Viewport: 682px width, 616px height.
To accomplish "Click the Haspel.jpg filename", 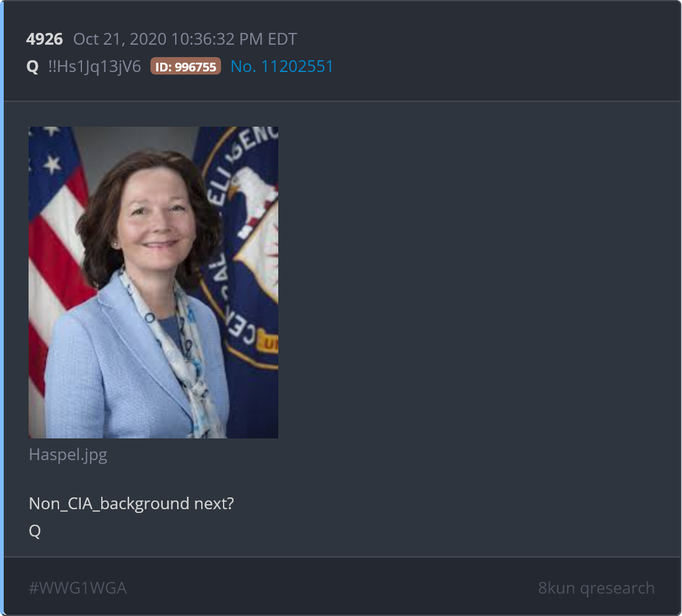I will click(68, 455).
